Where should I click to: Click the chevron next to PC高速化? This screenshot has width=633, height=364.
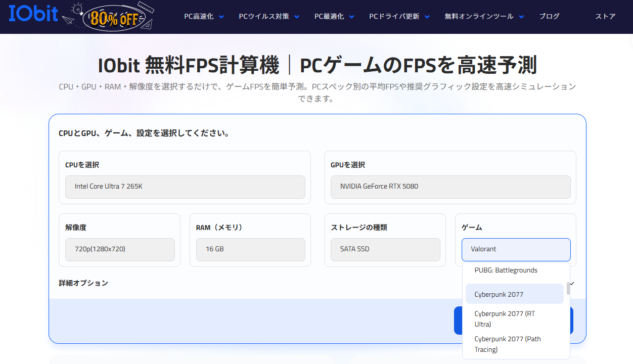[221, 17]
